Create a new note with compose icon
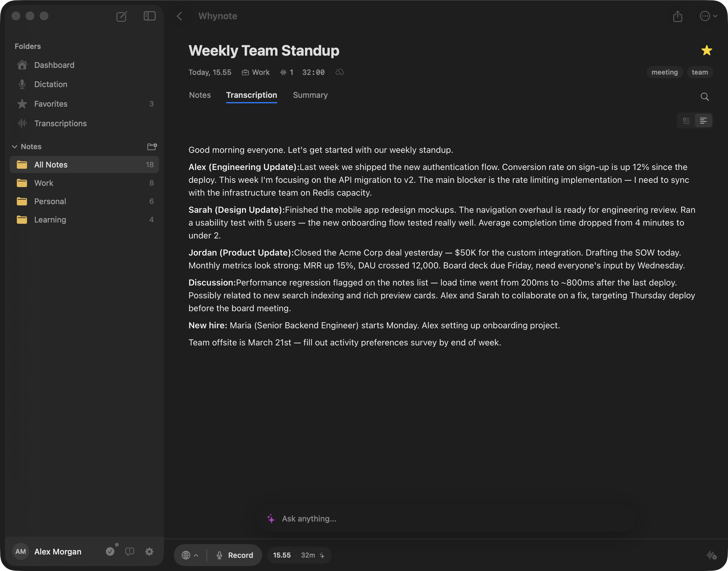This screenshot has height=571, width=728. (121, 16)
